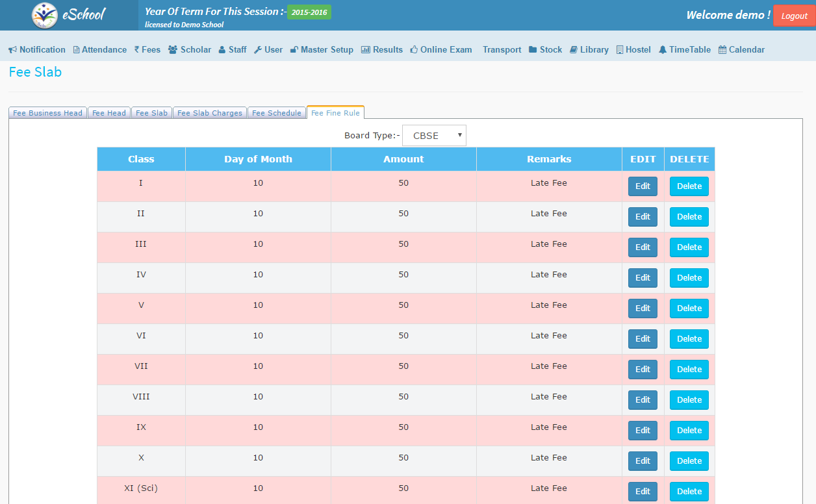Delete the Class V fine rule
Screen dimensions: 816x504
coord(689,309)
